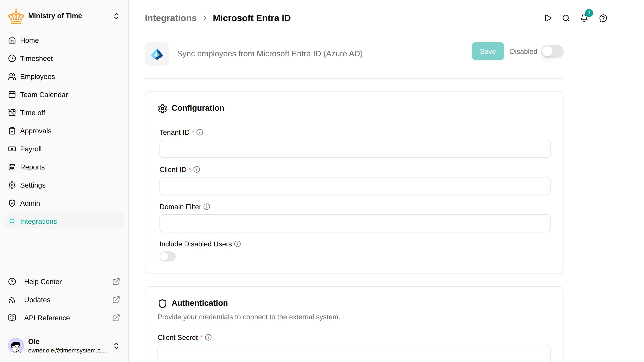Screen dimensions: 644x362
Task: Open Team Calendar page
Action: pyautogui.click(x=64, y=95)
